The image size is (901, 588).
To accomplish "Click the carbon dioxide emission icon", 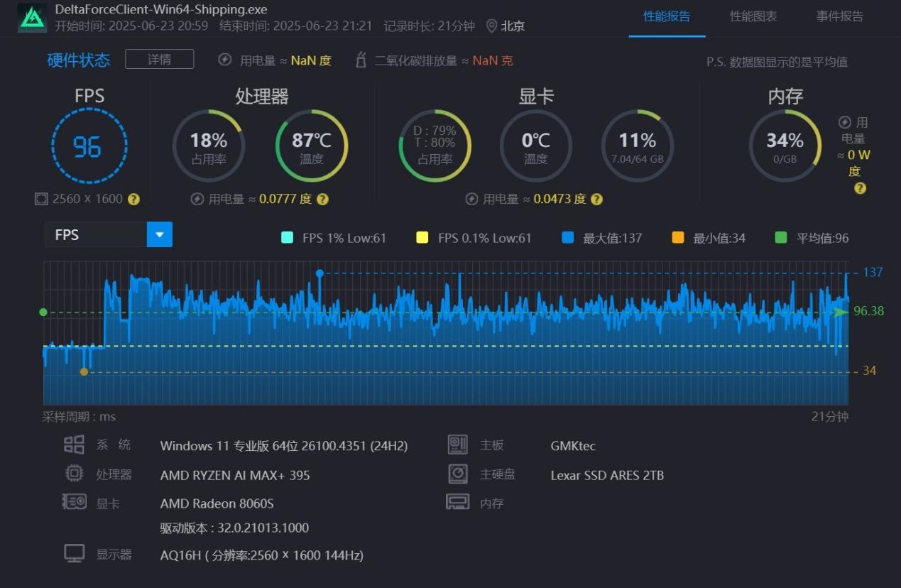I will pos(361,60).
